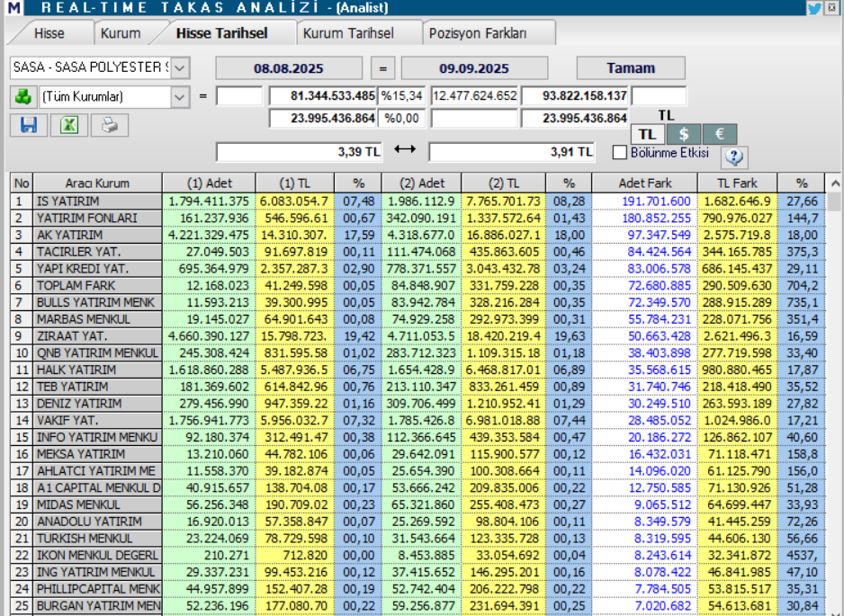The image size is (844, 616).
Task: Open the Kurum Tarihsel tab
Action: tap(348, 33)
